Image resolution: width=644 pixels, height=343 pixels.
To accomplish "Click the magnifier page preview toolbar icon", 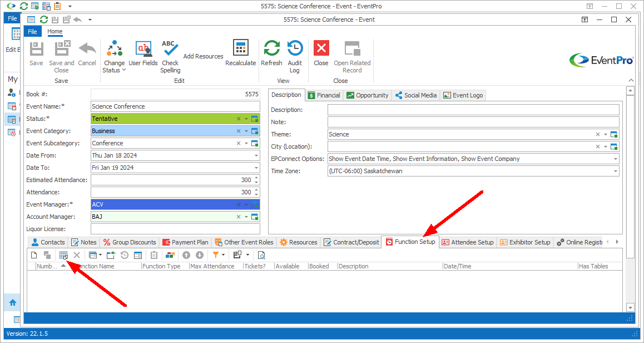I will tap(261, 256).
